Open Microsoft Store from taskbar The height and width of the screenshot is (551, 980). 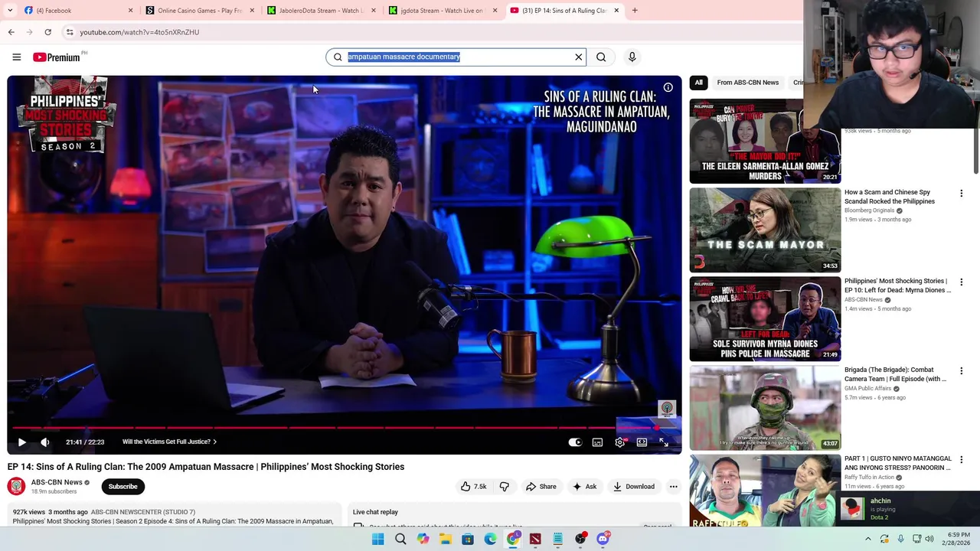point(468,539)
